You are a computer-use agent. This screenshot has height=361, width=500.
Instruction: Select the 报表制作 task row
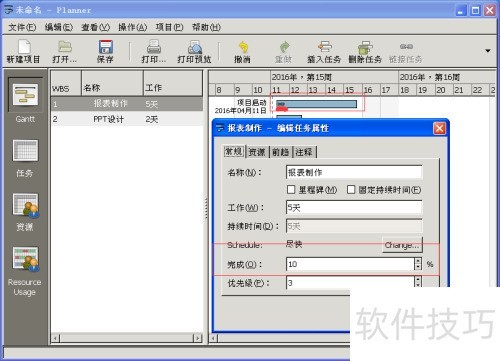tap(127, 104)
